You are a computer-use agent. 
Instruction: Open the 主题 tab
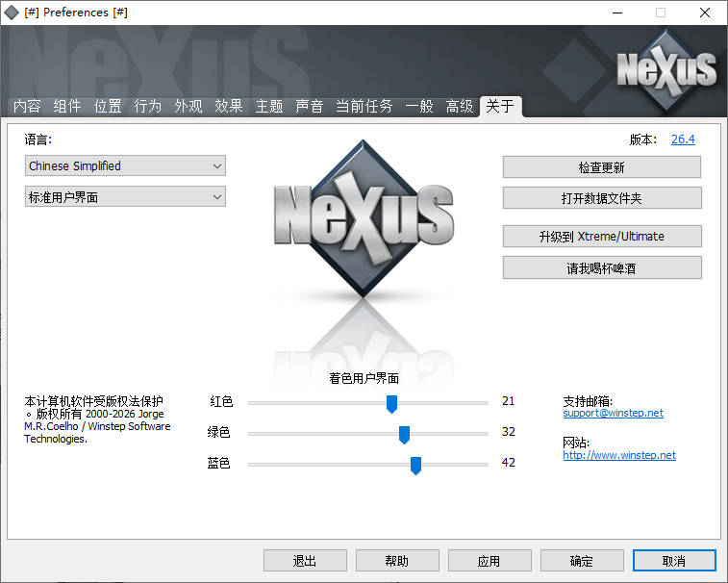coord(269,107)
